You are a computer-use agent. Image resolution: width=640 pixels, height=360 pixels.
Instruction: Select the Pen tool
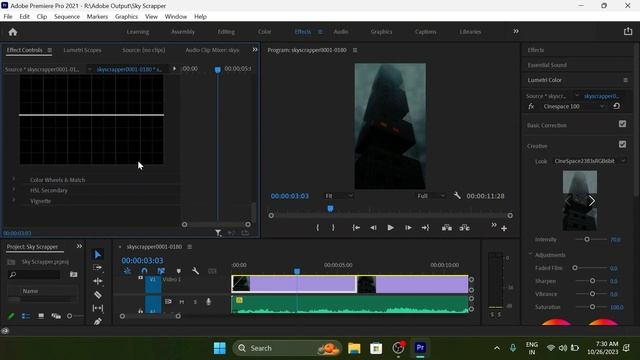98,322
